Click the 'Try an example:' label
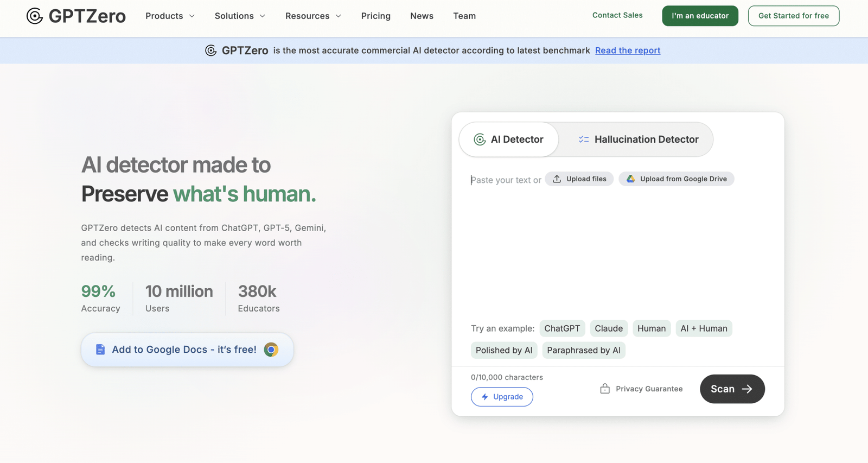 (x=502, y=328)
